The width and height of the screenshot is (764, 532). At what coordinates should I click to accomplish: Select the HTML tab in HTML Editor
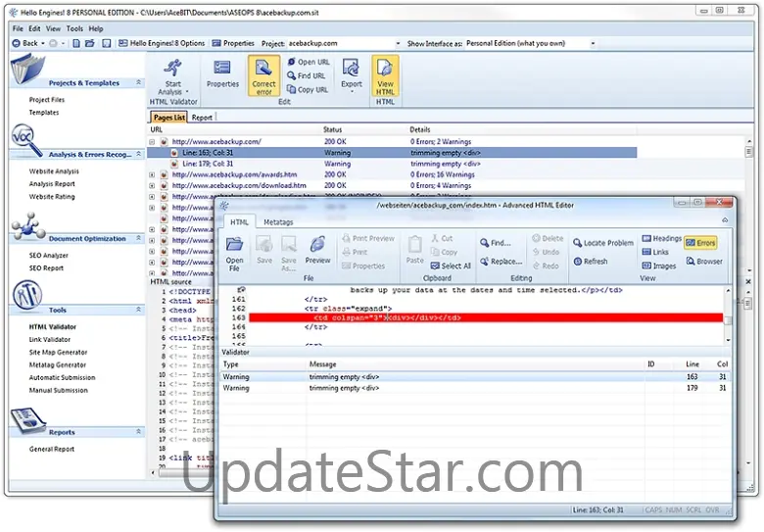(239, 222)
